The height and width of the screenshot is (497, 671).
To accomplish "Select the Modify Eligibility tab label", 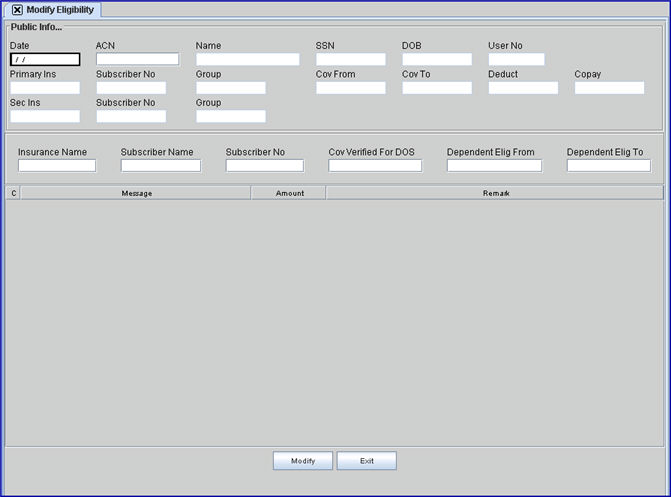I will pos(60,10).
